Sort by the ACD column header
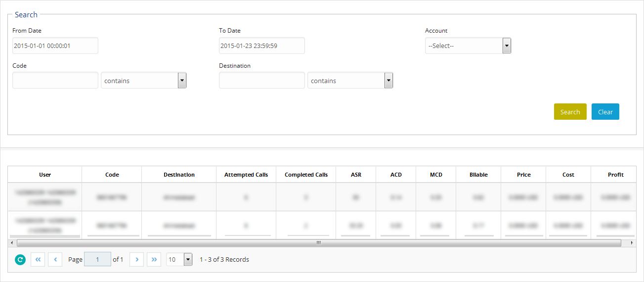 click(396, 175)
